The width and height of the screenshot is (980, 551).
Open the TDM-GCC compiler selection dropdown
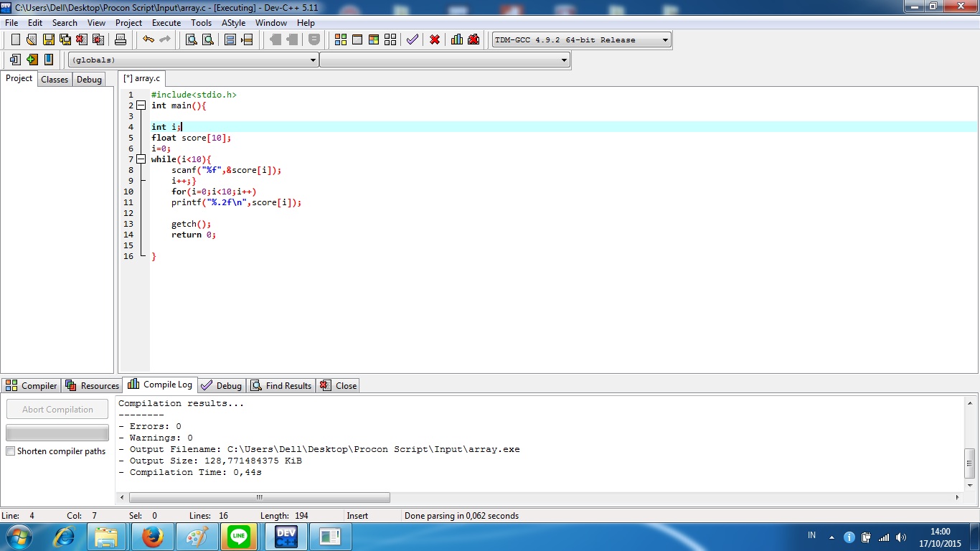point(664,39)
